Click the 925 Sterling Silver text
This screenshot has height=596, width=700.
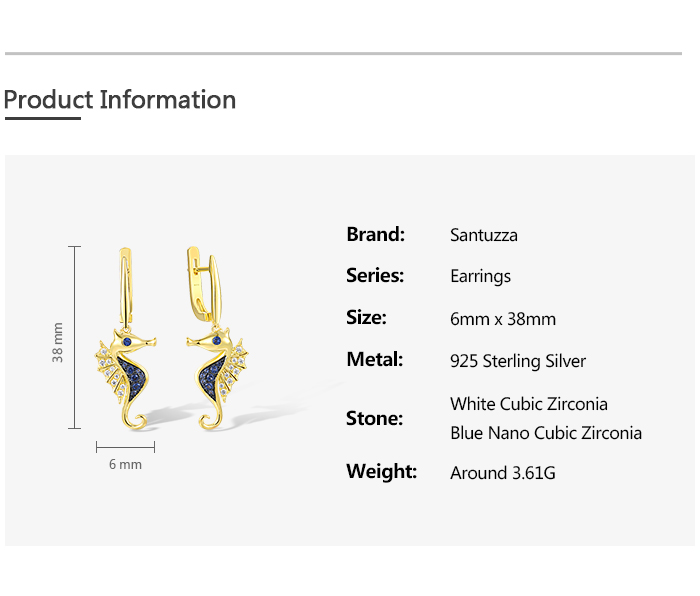pos(518,361)
